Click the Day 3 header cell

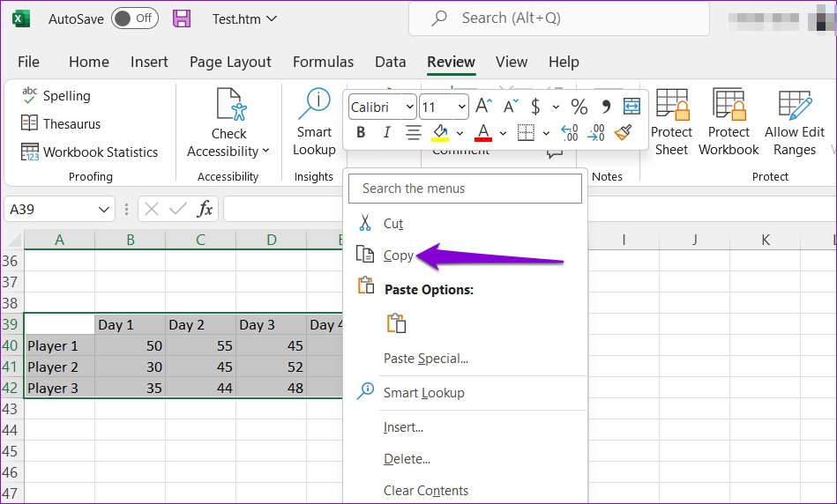pos(271,325)
